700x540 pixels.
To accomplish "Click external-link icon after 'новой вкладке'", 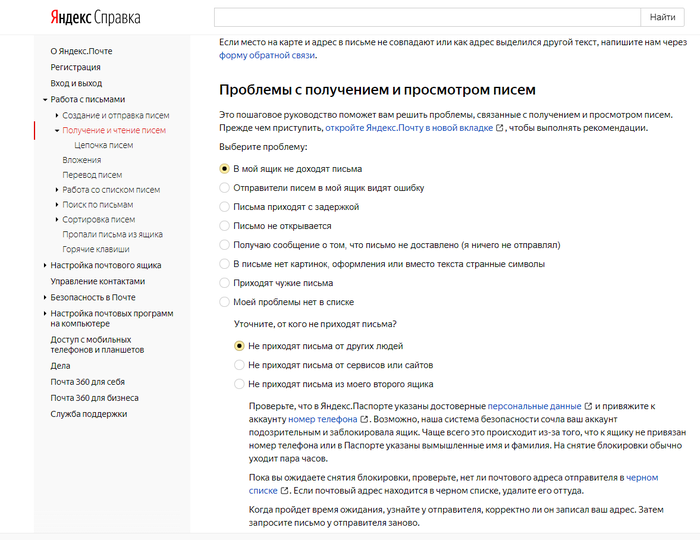I will click(x=499, y=128).
